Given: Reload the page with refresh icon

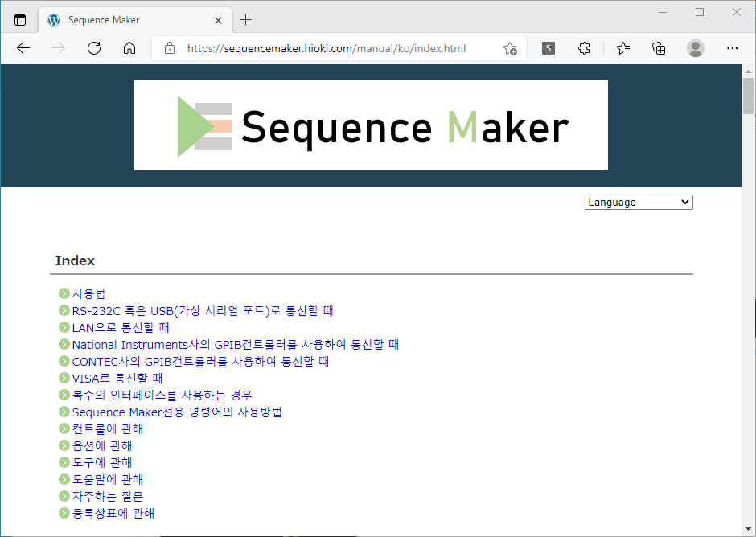Looking at the screenshot, I should 94,48.
